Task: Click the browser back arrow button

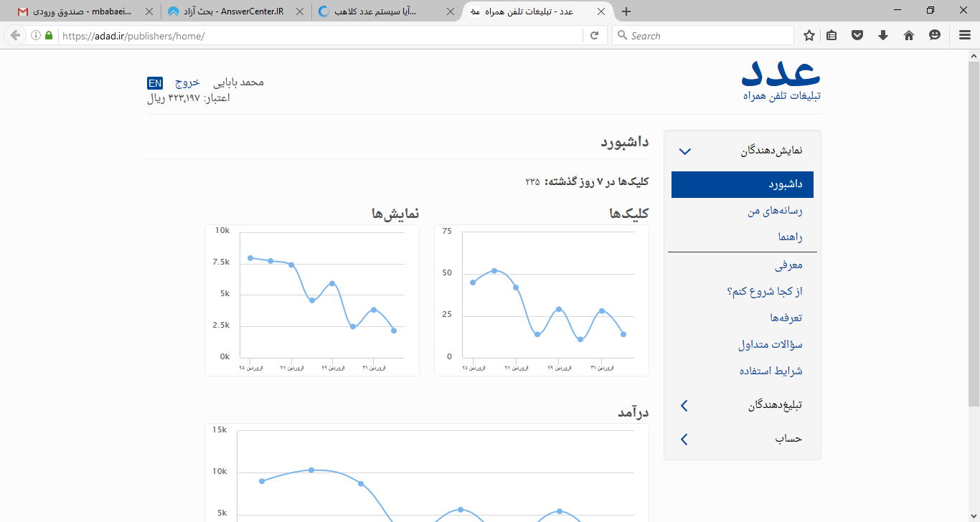Action: [15, 35]
